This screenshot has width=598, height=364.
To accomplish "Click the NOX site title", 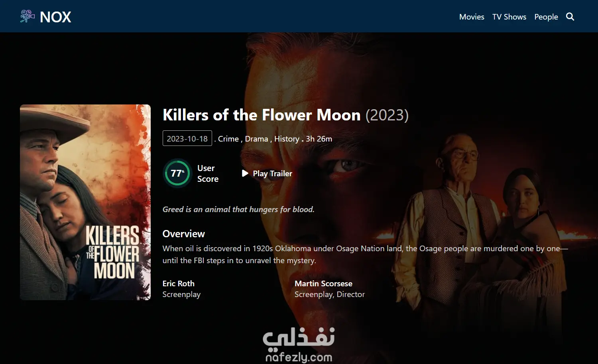I will [x=56, y=17].
